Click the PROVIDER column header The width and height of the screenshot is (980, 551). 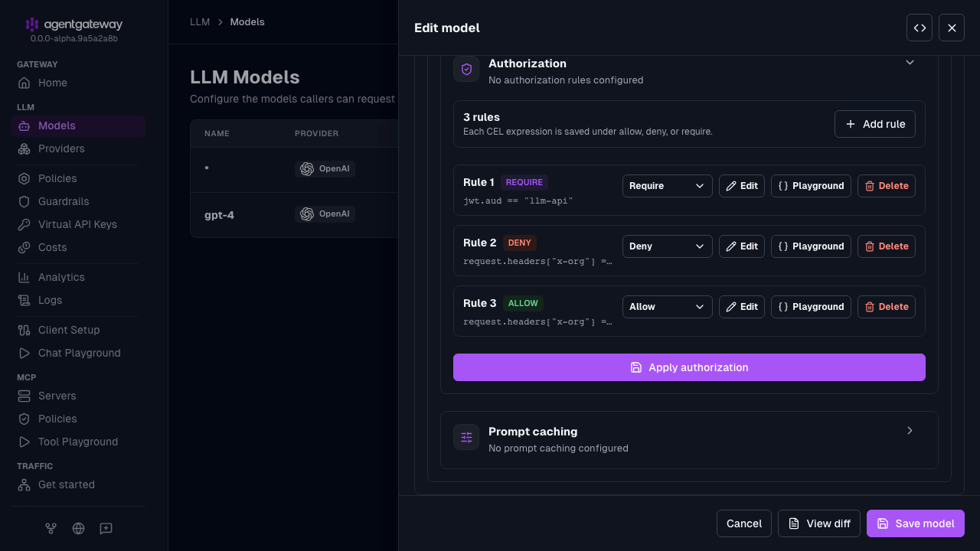click(x=316, y=134)
